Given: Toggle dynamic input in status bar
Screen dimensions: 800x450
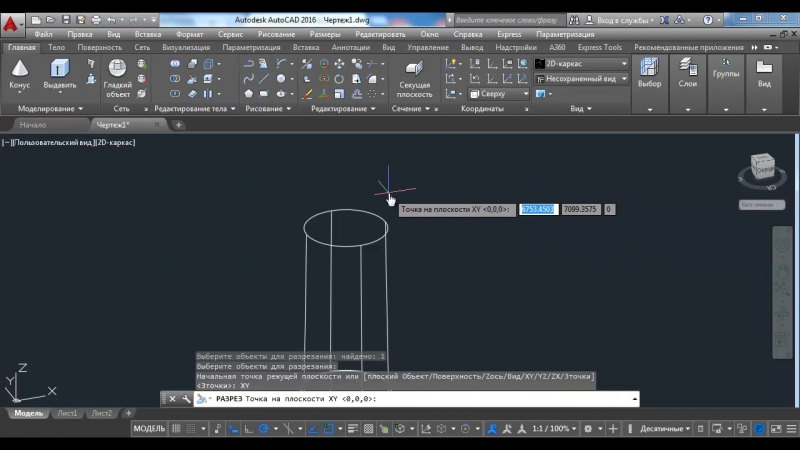Looking at the screenshot, I should [233, 429].
